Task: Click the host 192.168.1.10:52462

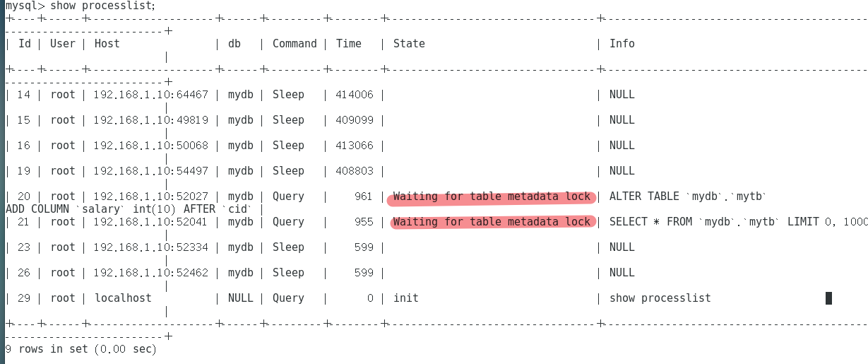Action: [150, 273]
